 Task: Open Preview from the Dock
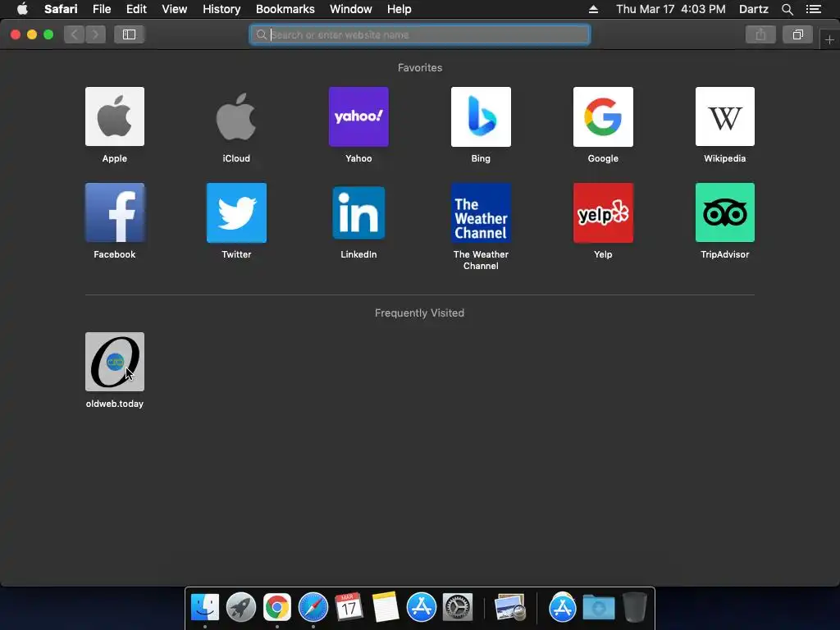tap(510, 607)
